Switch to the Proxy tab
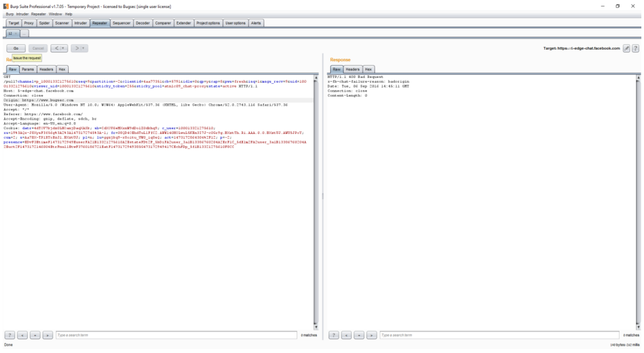This screenshot has height=353, width=644. pyautogui.click(x=29, y=23)
